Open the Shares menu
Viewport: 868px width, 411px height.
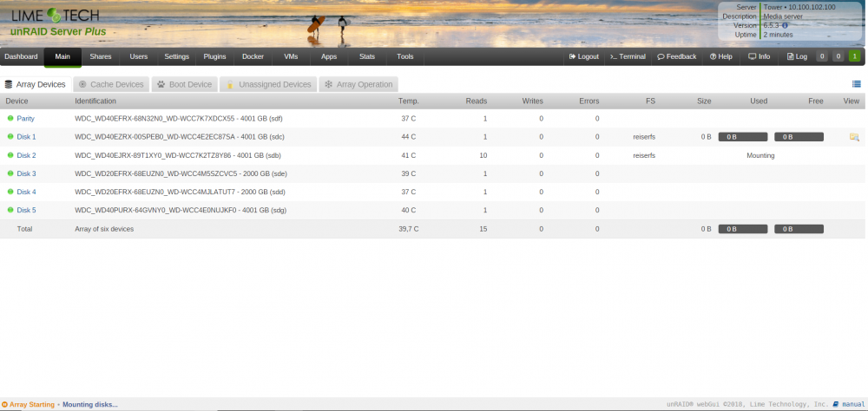click(101, 56)
